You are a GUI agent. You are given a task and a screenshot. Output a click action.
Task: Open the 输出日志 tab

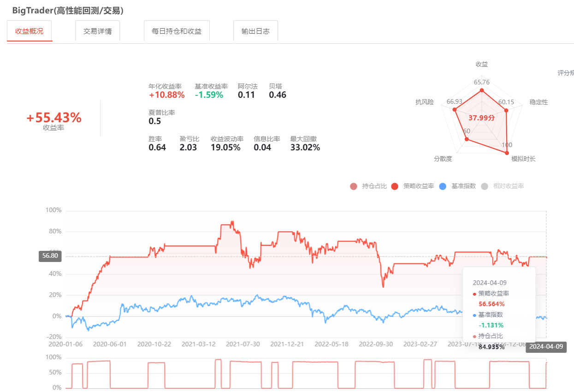pyautogui.click(x=255, y=31)
